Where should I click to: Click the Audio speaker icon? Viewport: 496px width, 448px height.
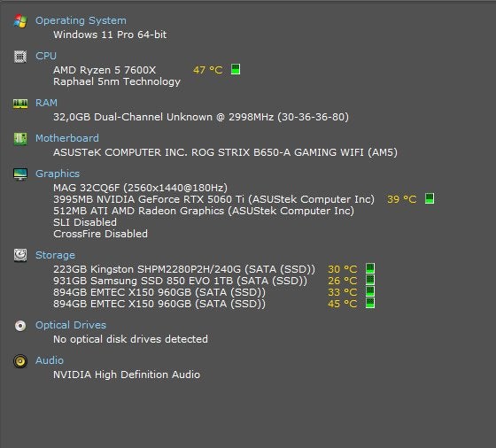20,360
